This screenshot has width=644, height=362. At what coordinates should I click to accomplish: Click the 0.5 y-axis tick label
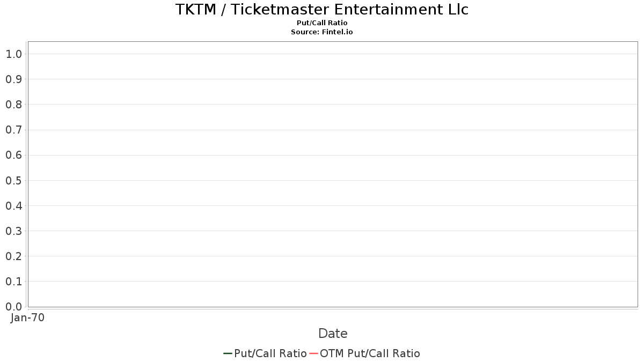pyautogui.click(x=14, y=181)
